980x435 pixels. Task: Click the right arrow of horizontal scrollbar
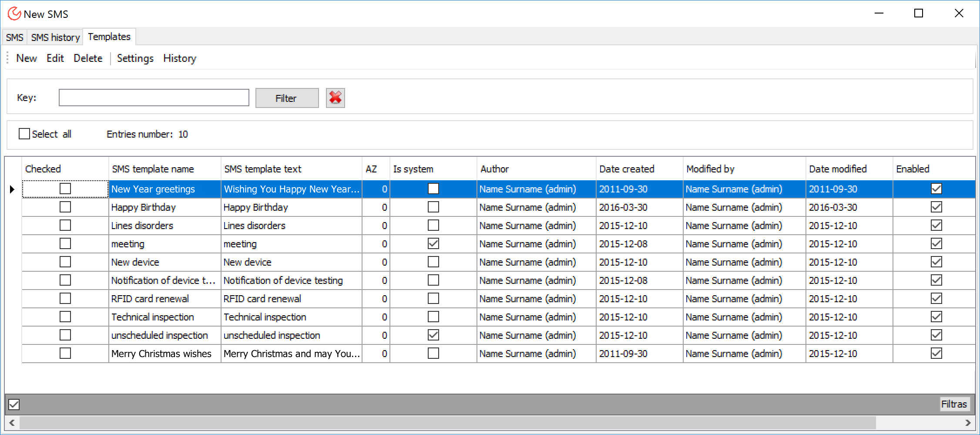(x=968, y=422)
